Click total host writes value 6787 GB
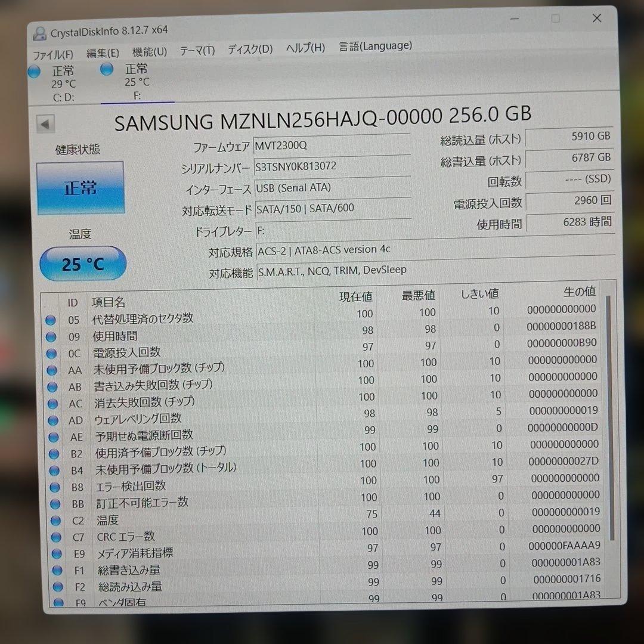Viewport: 644px width, 644px height. click(x=569, y=158)
